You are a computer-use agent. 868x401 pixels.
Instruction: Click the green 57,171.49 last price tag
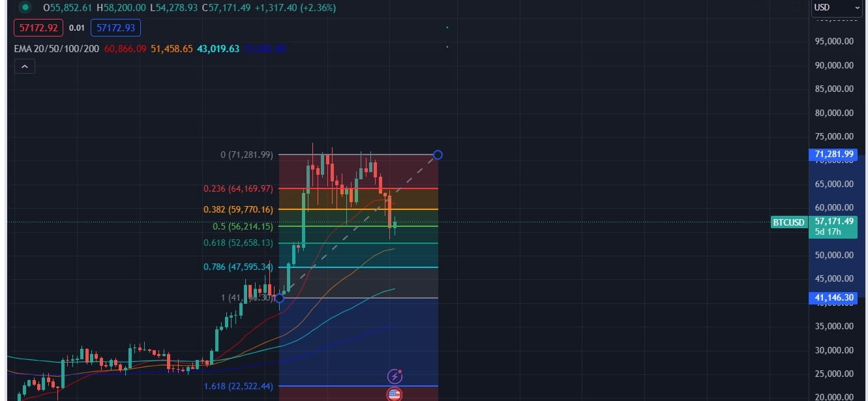[834, 222]
